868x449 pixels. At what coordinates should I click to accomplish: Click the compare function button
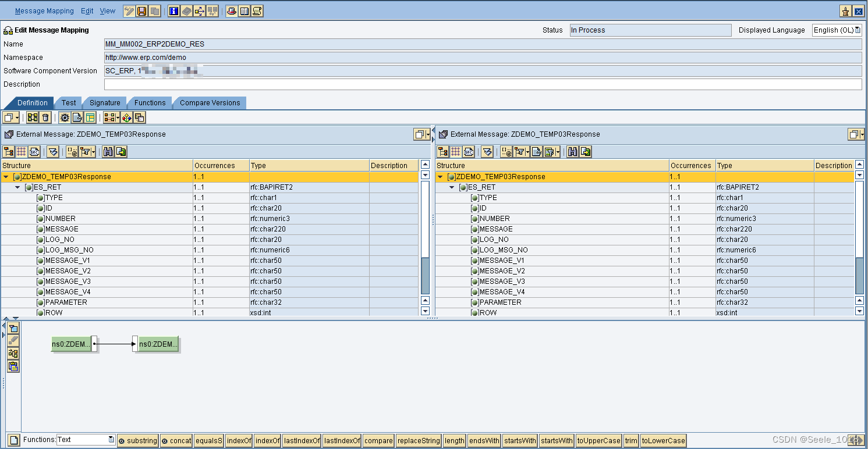(x=378, y=440)
